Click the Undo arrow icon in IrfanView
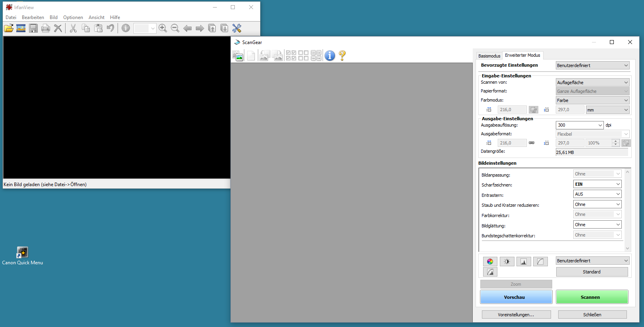Screen dimensions: 644x327 (x=110, y=28)
